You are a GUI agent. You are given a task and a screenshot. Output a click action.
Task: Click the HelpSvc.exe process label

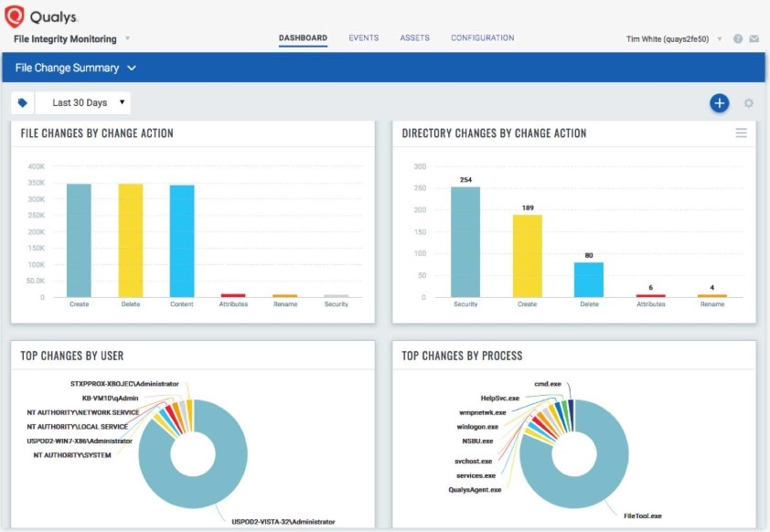500,398
